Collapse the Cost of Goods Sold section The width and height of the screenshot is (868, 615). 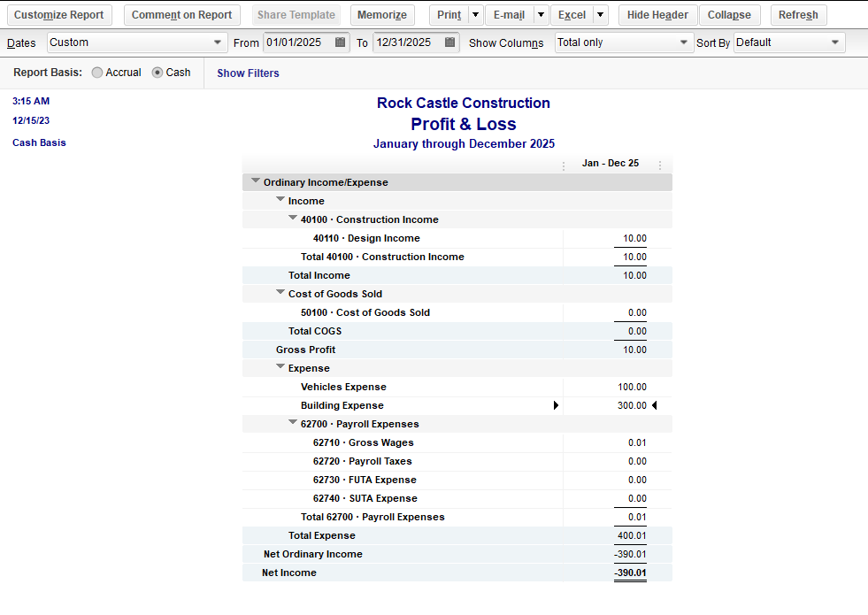pos(280,292)
